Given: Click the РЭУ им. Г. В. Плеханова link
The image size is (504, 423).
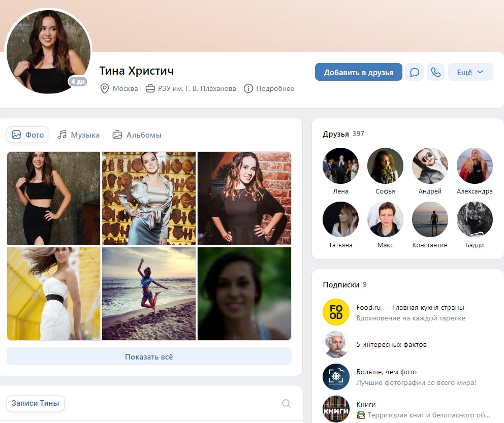Looking at the screenshot, I should point(197,88).
